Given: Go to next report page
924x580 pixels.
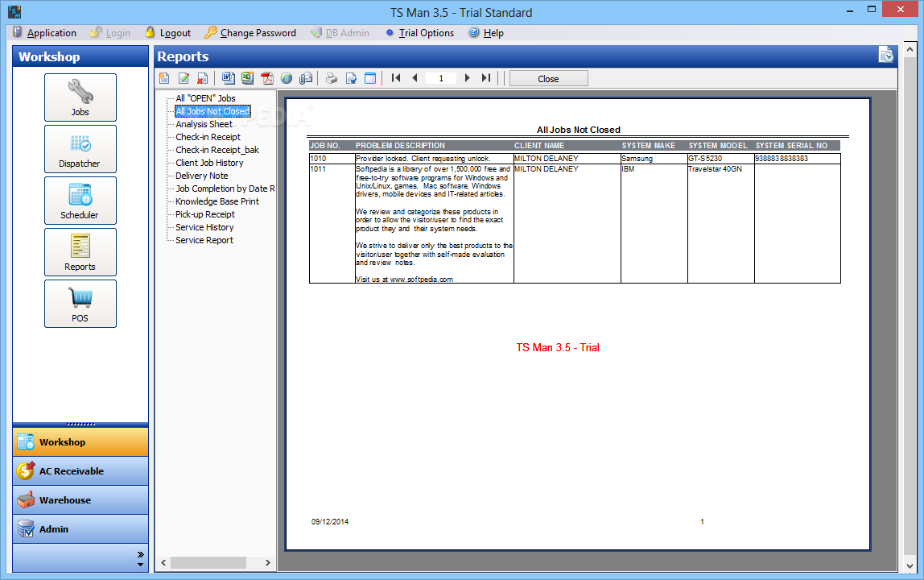Looking at the screenshot, I should [468, 78].
